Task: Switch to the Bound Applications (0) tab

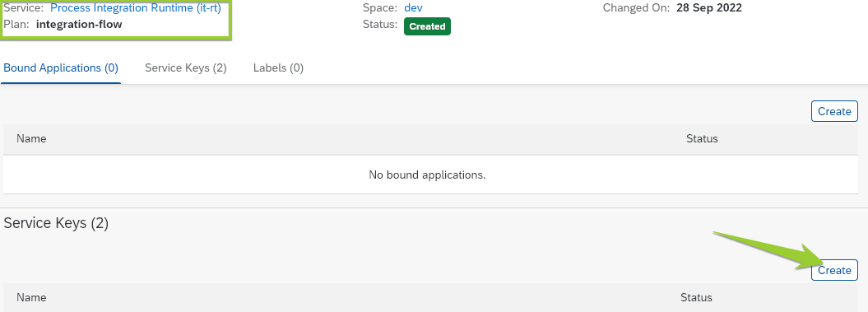Action: [x=61, y=68]
